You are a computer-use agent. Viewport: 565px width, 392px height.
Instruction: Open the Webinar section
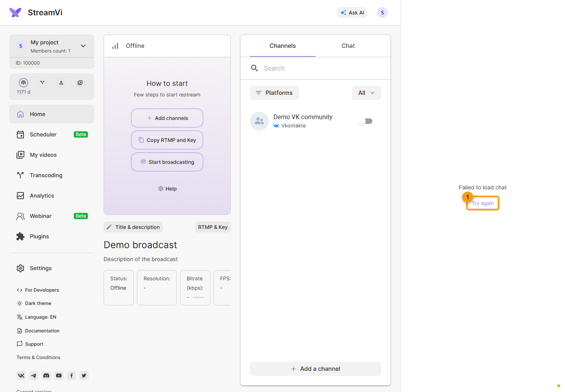[x=52, y=216]
